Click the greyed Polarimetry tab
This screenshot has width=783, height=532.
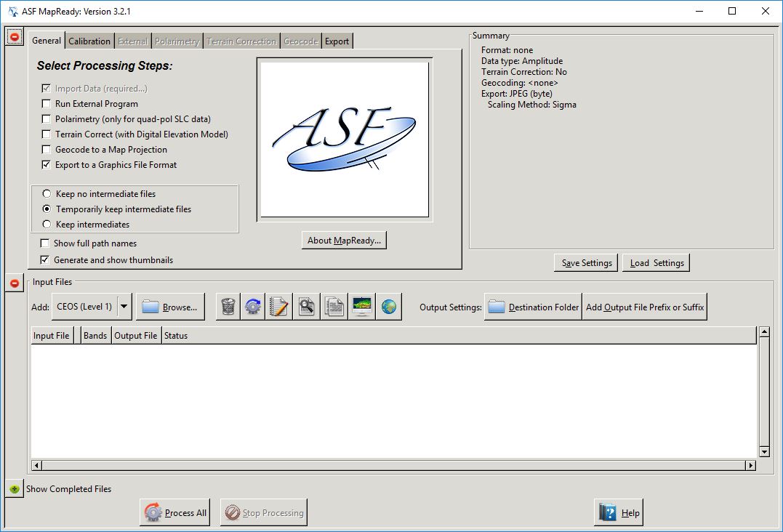177,41
